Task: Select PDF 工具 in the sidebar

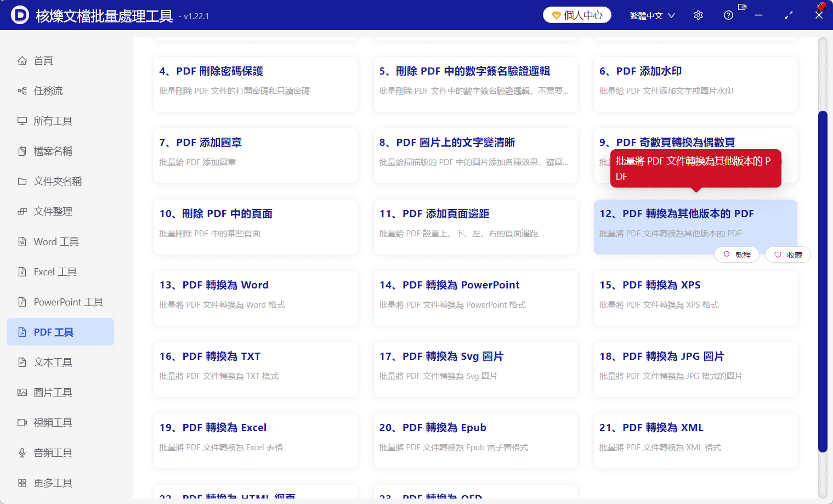Action: coord(60,332)
